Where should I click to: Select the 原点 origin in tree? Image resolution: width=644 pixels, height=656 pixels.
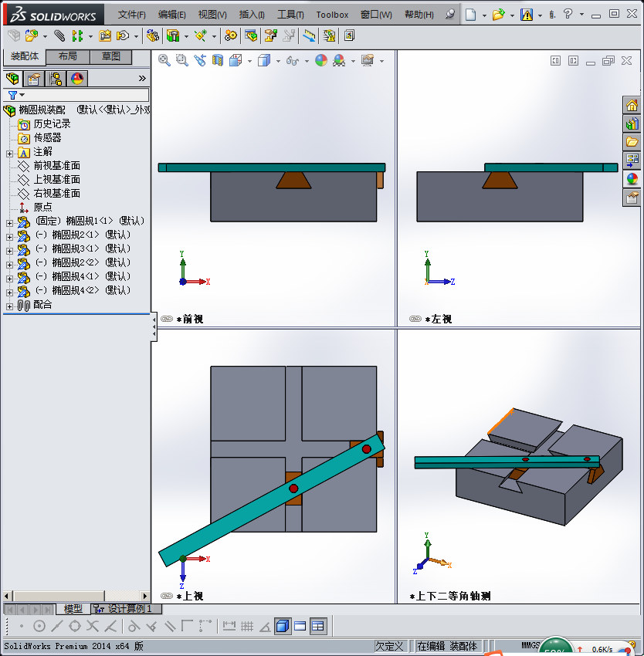point(42,207)
